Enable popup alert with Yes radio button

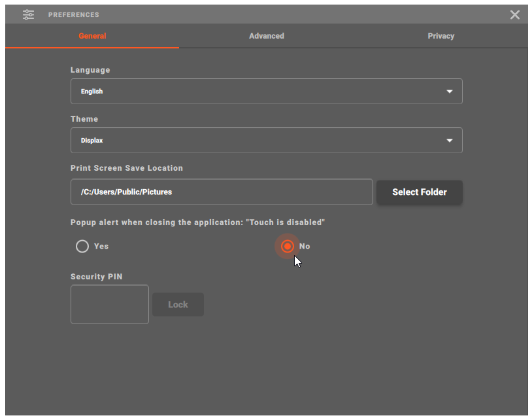pos(82,247)
